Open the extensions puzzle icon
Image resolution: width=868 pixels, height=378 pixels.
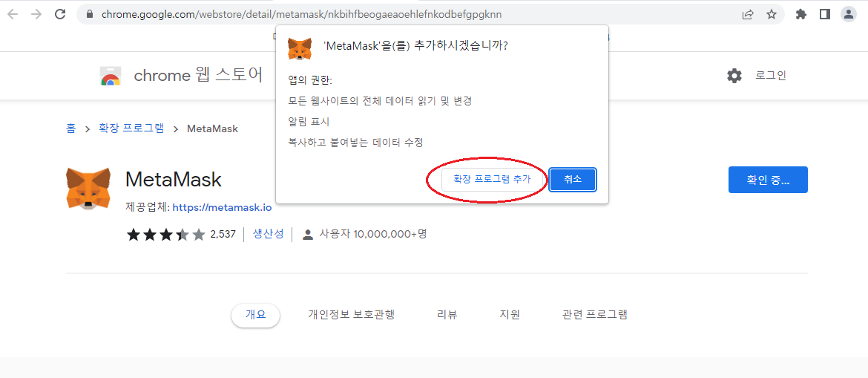[801, 14]
